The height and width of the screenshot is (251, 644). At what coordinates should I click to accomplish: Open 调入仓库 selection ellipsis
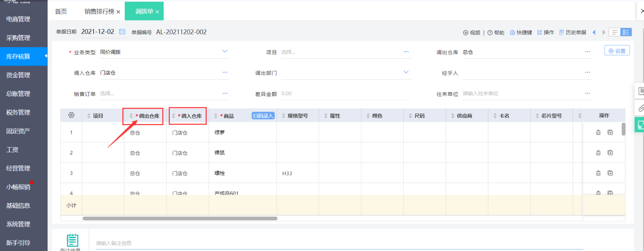tap(225, 72)
